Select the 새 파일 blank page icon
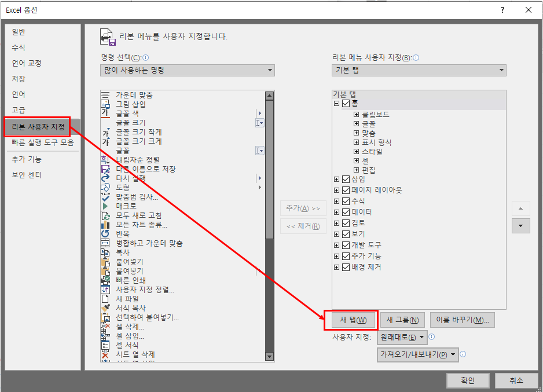Screen dimensions: 543x392 pyautogui.click(x=105, y=299)
